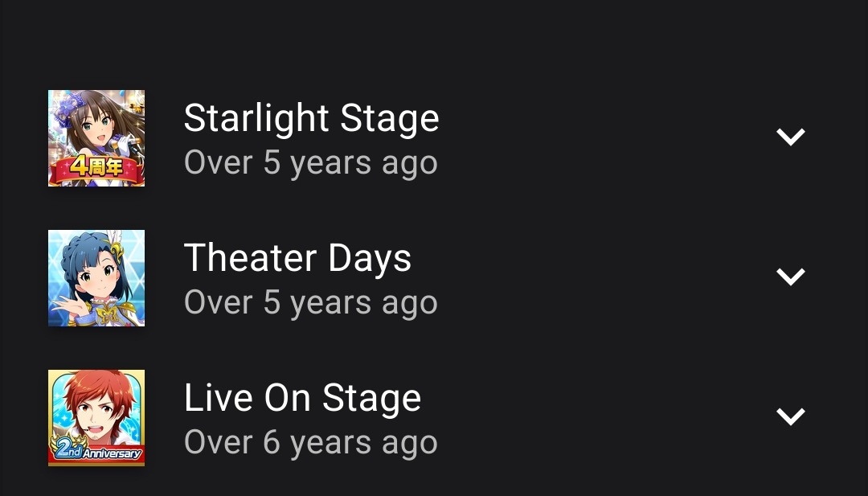Screen dimensions: 868x496
Task: Expand the Live On Stage entry chevron
Action: pos(791,417)
